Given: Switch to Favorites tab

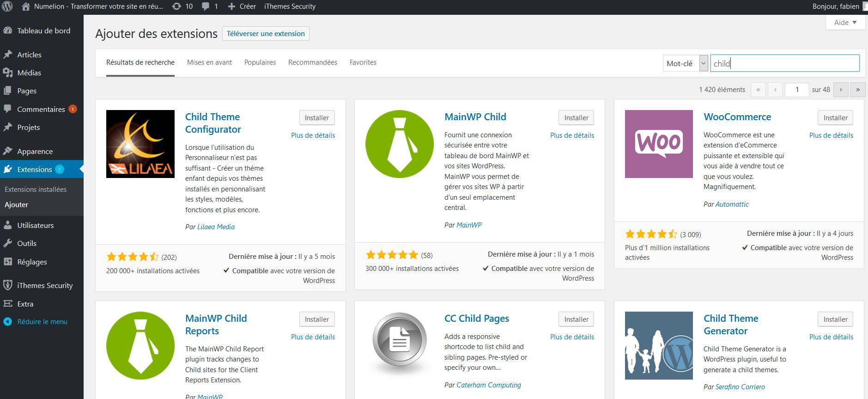Looking at the screenshot, I should 363,62.
